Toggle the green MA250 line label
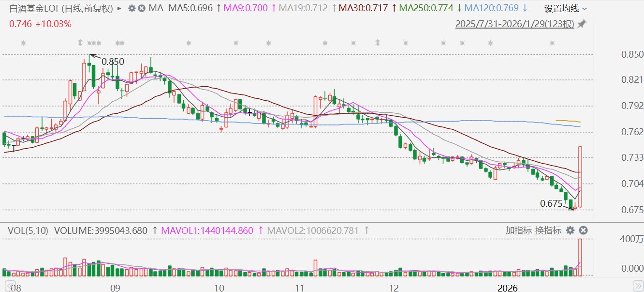The height and width of the screenshot is (292, 644). [x=425, y=8]
